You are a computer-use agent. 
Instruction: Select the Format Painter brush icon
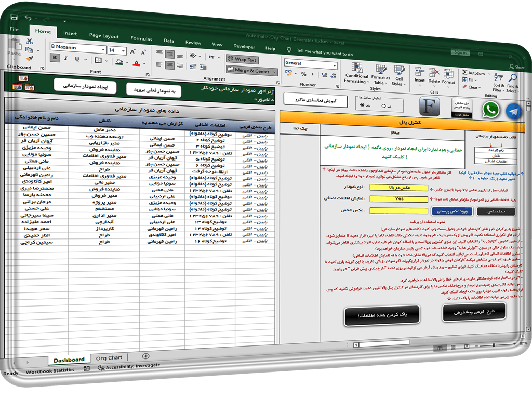(30, 58)
